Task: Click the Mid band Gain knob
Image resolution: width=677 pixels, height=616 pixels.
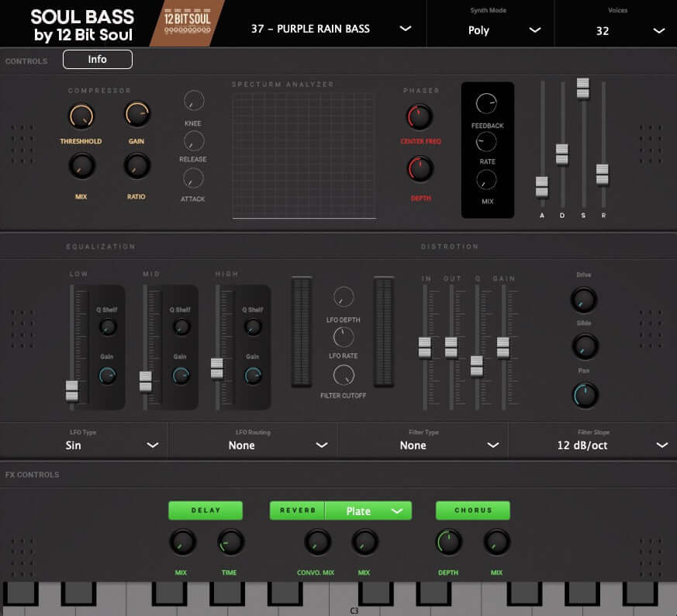Action: click(x=181, y=375)
